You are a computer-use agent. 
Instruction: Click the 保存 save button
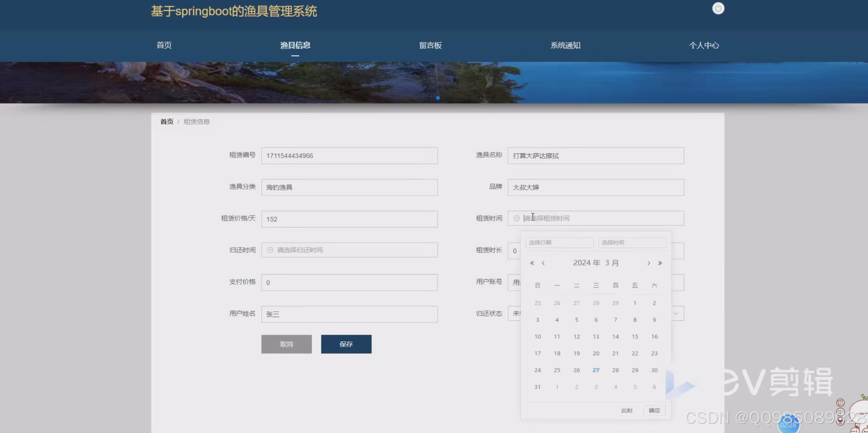(x=346, y=344)
